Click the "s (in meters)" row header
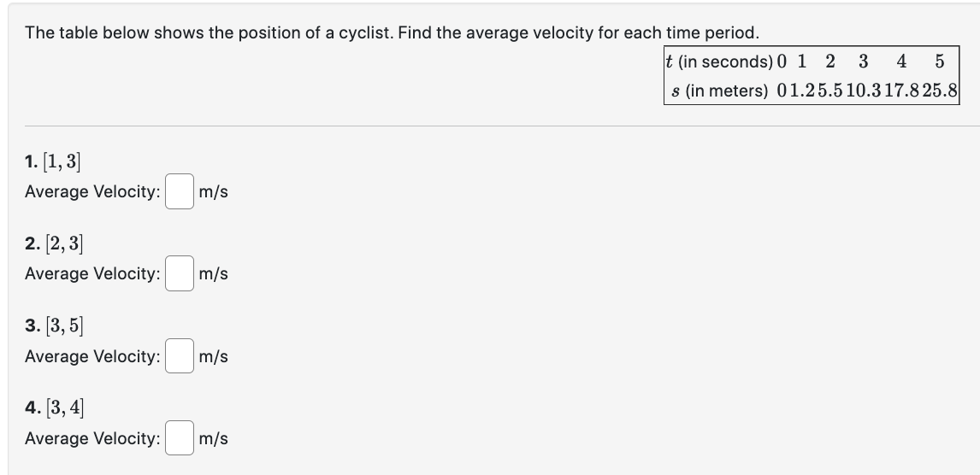This screenshot has width=980, height=475. click(720, 91)
